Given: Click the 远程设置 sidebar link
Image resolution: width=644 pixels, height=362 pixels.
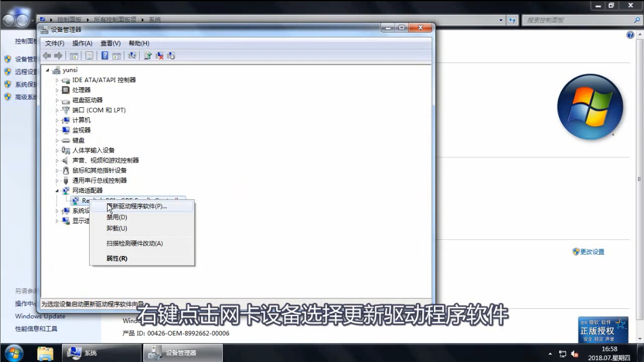Looking at the screenshot, I should (x=26, y=72).
